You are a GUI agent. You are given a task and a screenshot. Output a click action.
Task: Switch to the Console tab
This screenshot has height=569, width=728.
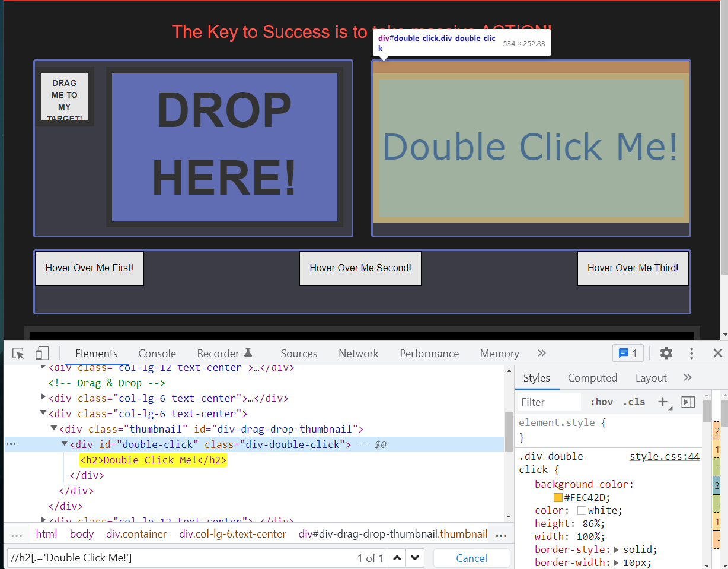pos(157,354)
